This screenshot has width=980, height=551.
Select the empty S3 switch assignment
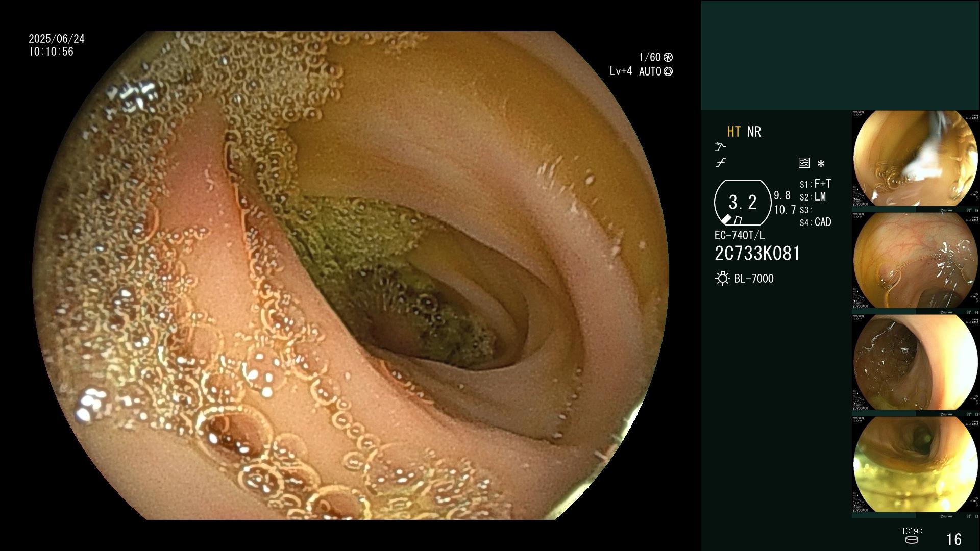point(805,210)
